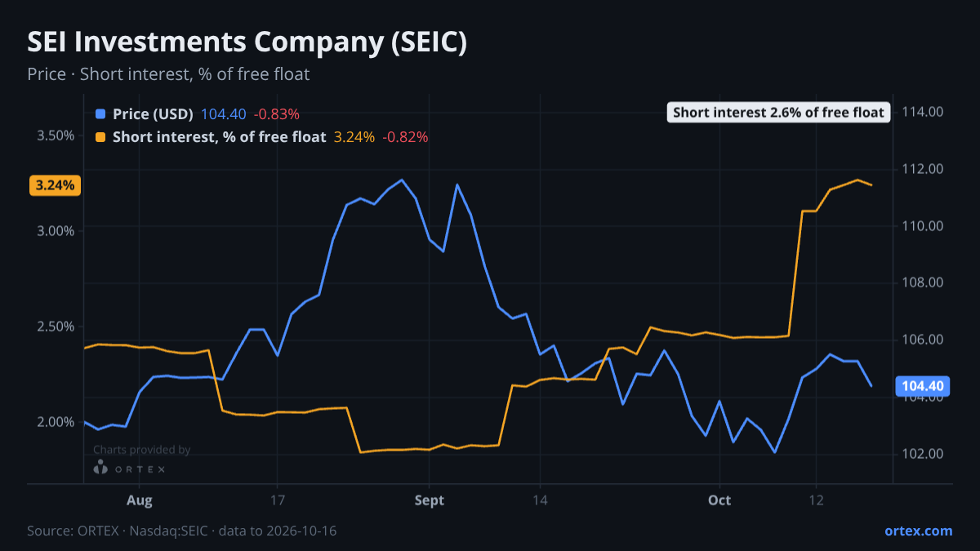This screenshot has height=551, width=980.
Task: Click the ortex.com link
Action: 918,531
